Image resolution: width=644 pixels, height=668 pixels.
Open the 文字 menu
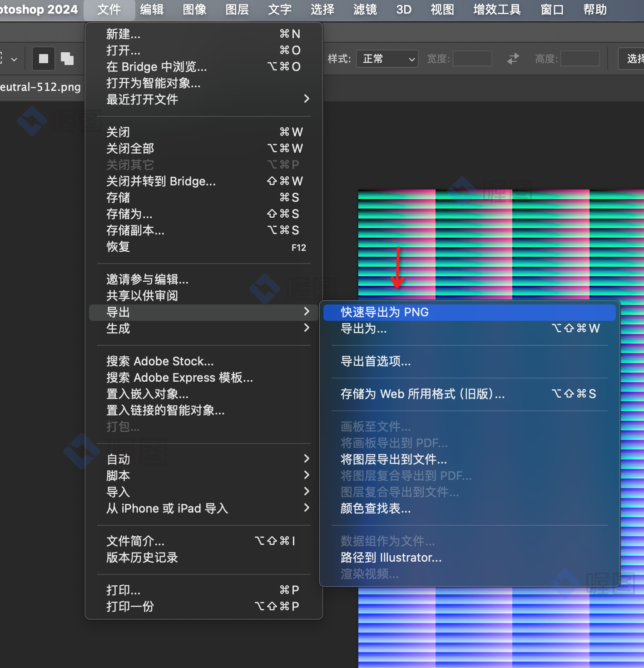280,10
